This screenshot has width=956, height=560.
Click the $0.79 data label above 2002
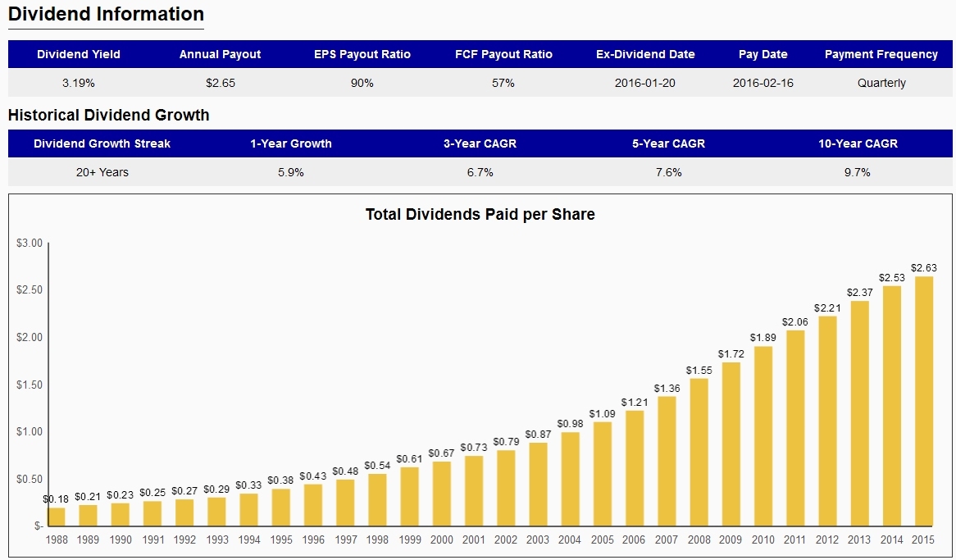click(506, 442)
